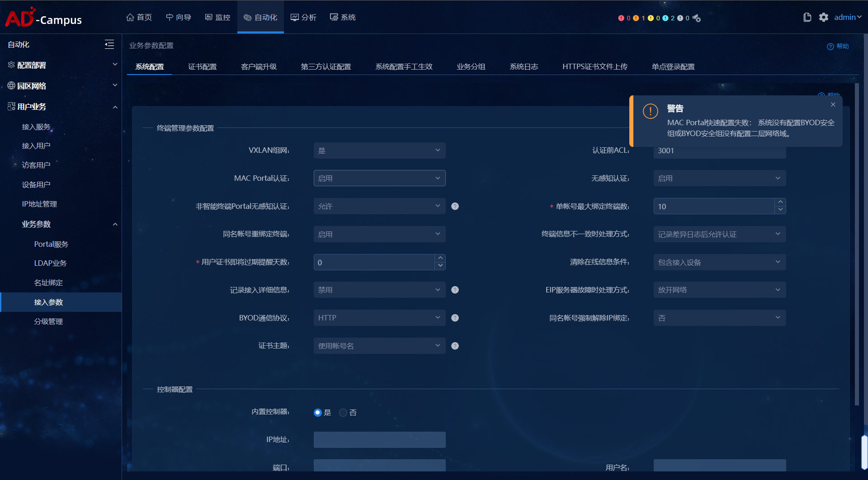
Task: Show help for 证书主题
Action: click(x=455, y=346)
